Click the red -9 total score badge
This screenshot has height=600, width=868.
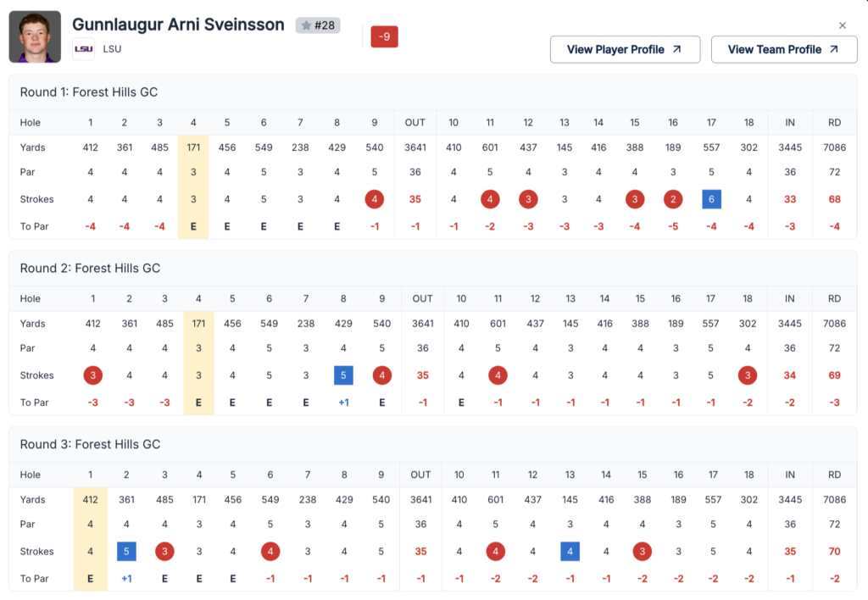click(384, 36)
